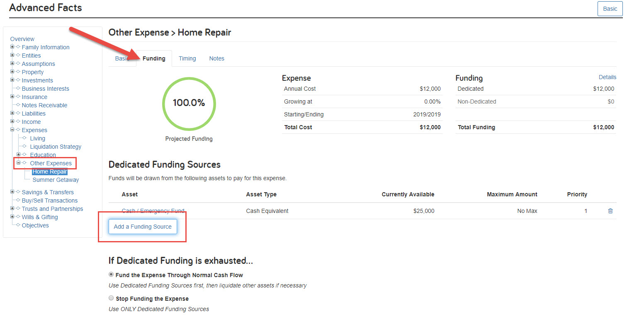644x326 pixels.
Task: Click the Non-Dedicated $0 value
Action: (611, 101)
